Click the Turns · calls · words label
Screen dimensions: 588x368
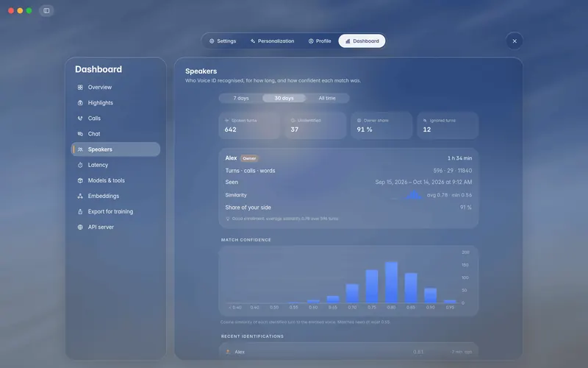pyautogui.click(x=250, y=171)
